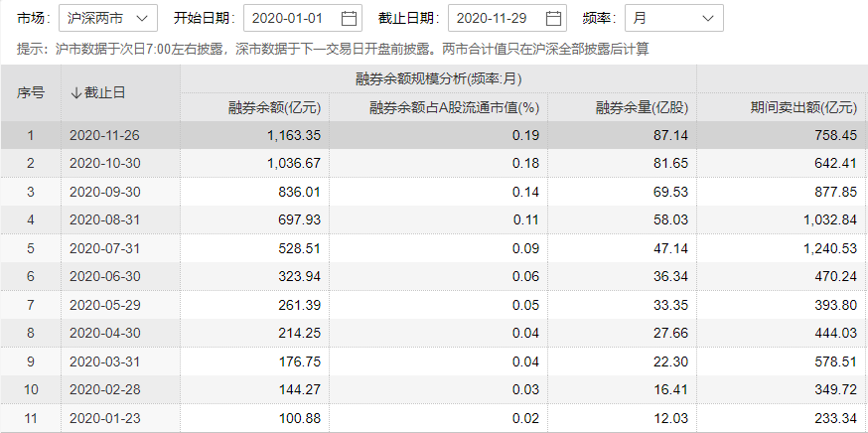Sort by the 截止日 arrow icon
This screenshot has height=433, width=868.
[x=75, y=93]
